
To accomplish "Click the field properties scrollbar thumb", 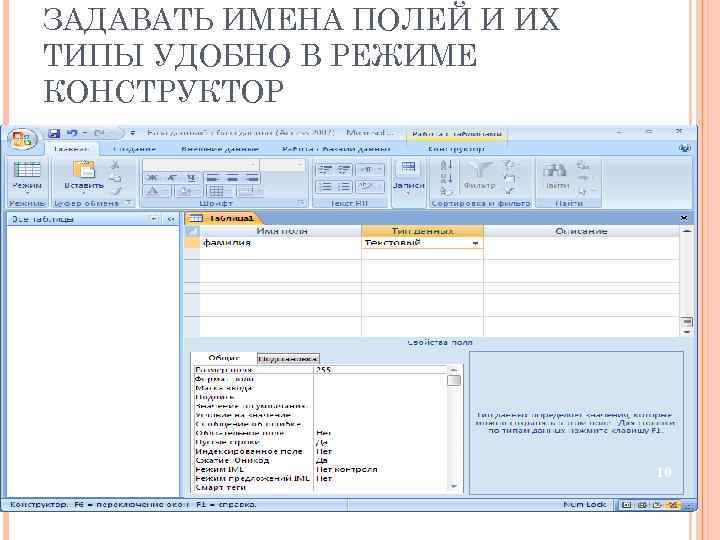I will (x=454, y=381).
